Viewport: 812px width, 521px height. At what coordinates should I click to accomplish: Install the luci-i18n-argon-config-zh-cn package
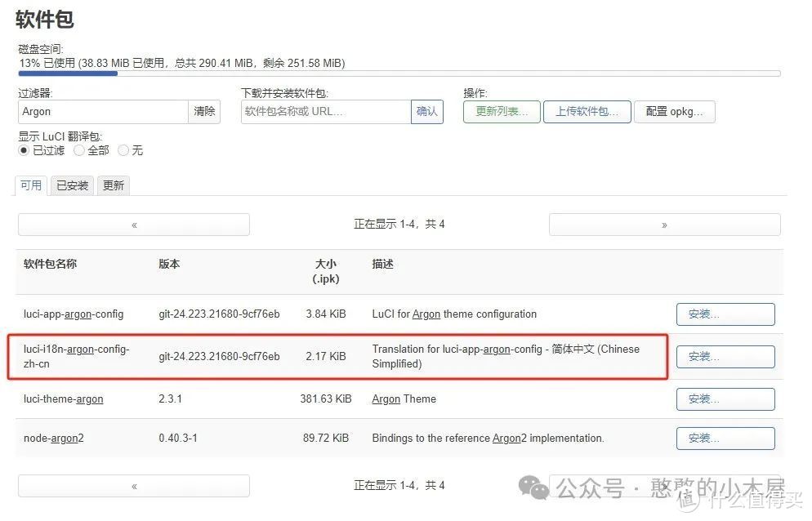(725, 356)
